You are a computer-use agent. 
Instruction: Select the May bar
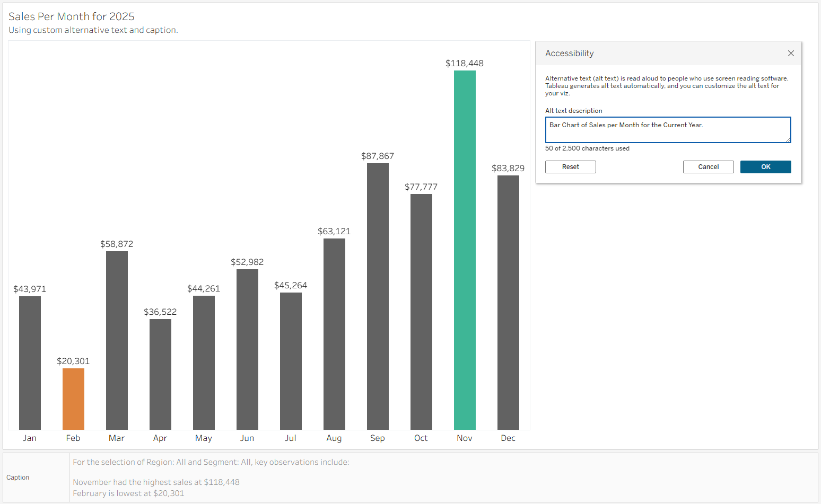coord(204,362)
